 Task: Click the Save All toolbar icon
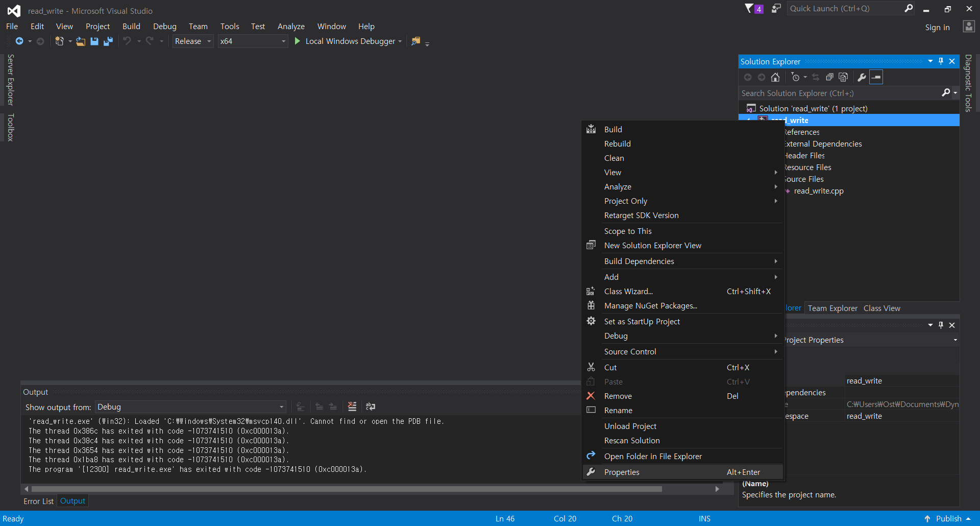pyautogui.click(x=108, y=41)
